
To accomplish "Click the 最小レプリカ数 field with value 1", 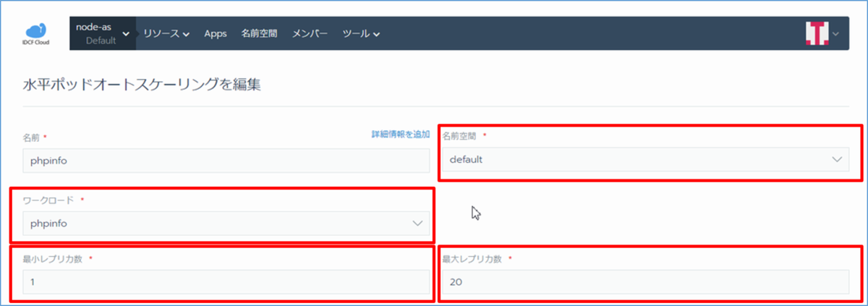I will (x=226, y=281).
